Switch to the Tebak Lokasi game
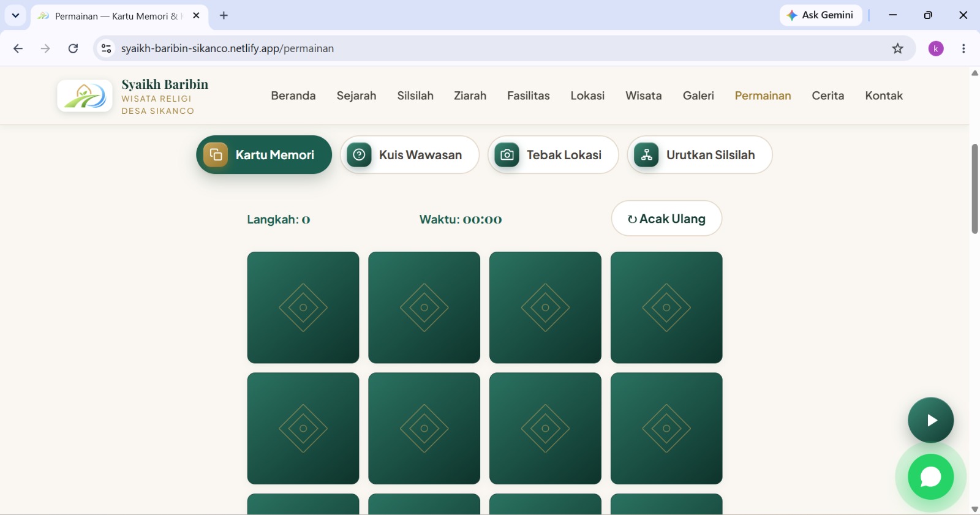Image resolution: width=980 pixels, height=515 pixels. (x=553, y=155)
